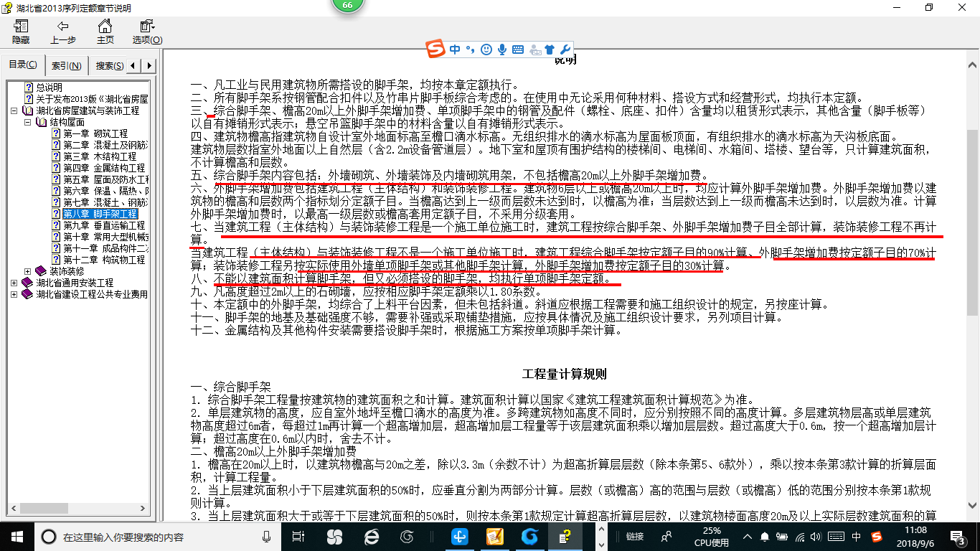Click the tray Wi-Fi network icon
Image resolution: width=980 pixels, height=551 pixels.
tap(800, 537)
